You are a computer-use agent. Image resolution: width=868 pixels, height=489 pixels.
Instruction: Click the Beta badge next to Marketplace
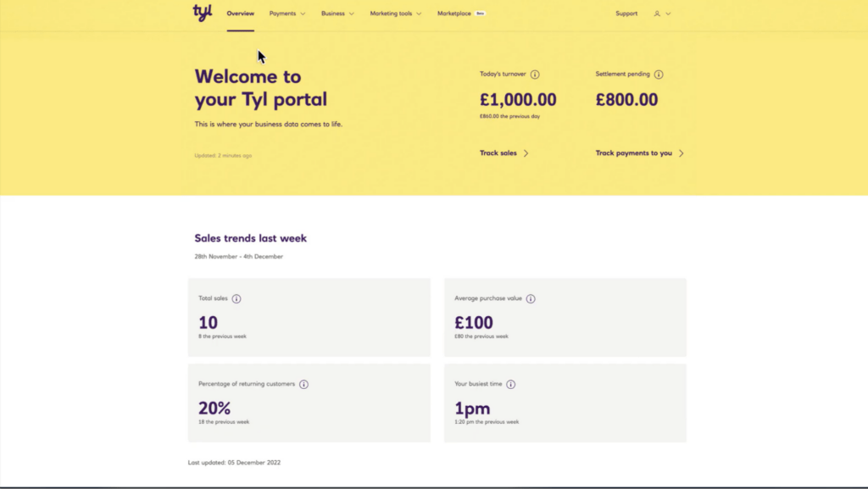(480, 14)
